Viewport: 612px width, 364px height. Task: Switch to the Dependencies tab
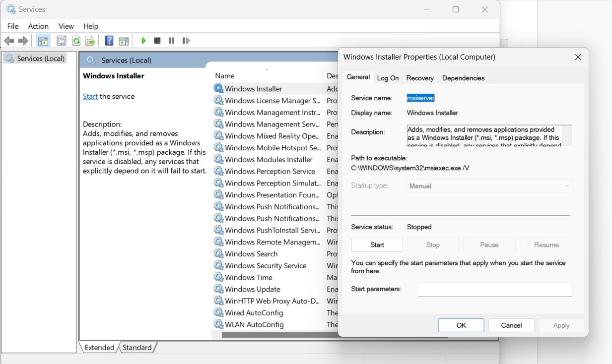point(463,78)
